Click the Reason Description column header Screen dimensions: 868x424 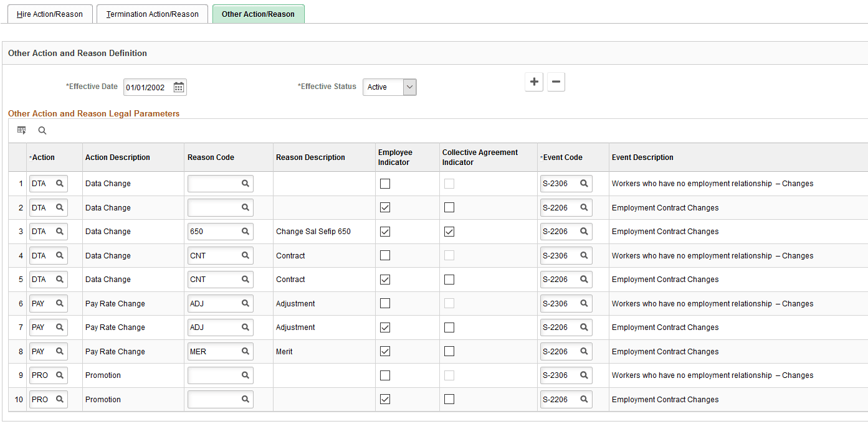point(310,158)
